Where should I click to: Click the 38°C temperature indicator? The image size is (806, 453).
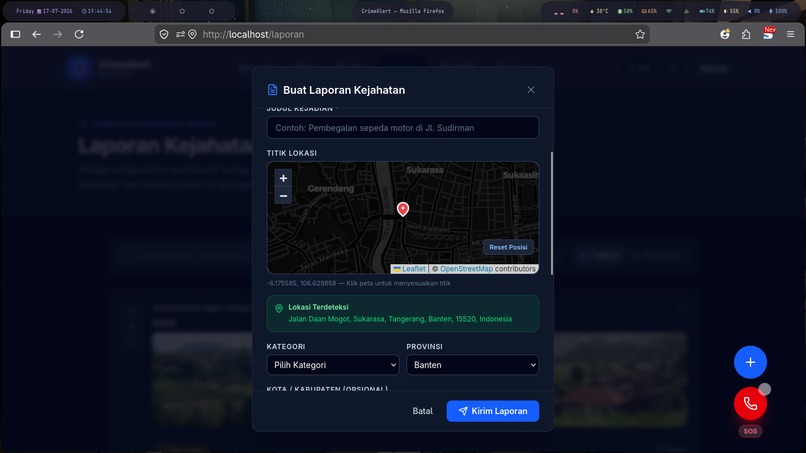click(599, 11)
